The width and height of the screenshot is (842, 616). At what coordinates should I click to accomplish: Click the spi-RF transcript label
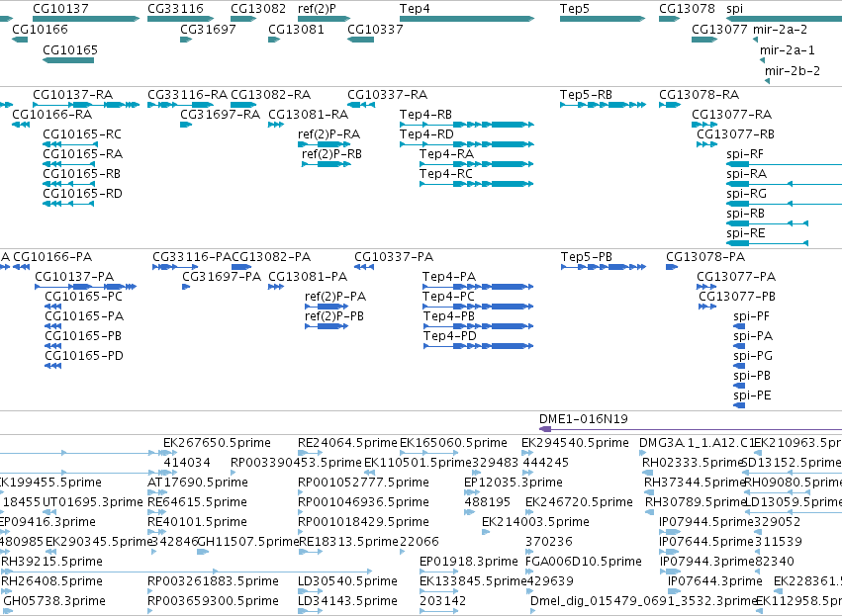pyautogui.click(x=745, y=154)
